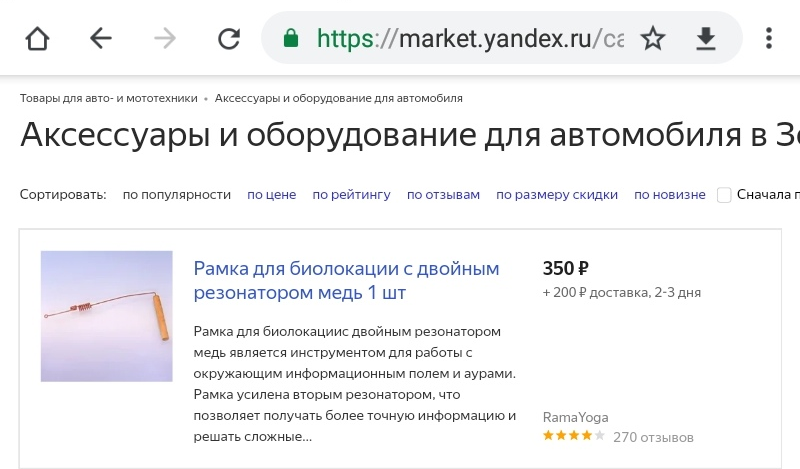Click the market.yandex.ru address bar

click(x=480, y=39)
